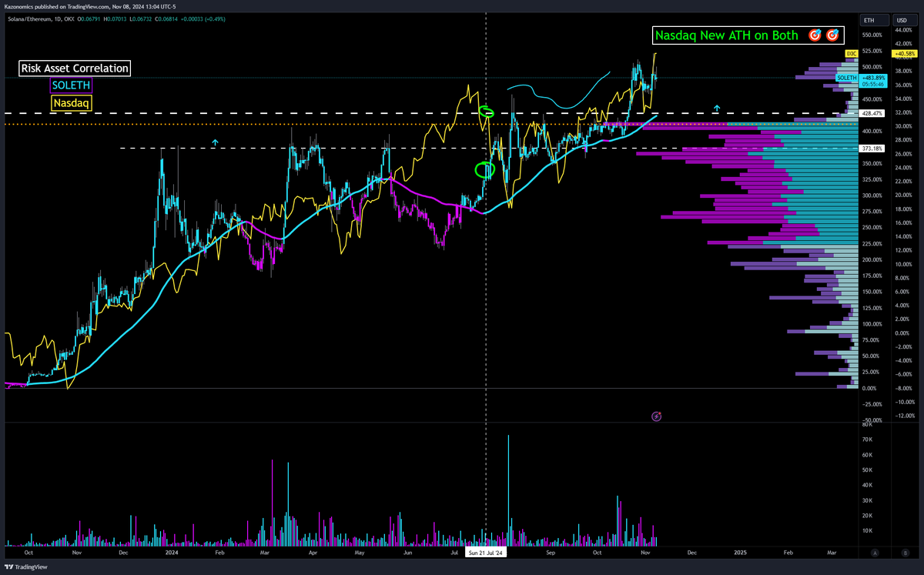Image resolution: width=924 pixels, height=575 pixels.
Task: Click the -12.00% USD scale value
Action: click(x=904, y=416)
